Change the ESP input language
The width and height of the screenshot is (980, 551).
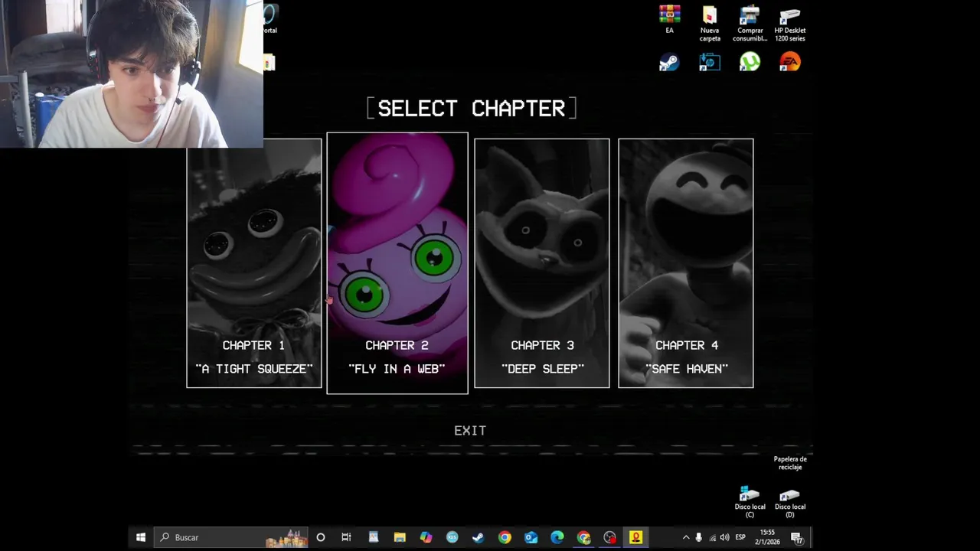(740, 537)
